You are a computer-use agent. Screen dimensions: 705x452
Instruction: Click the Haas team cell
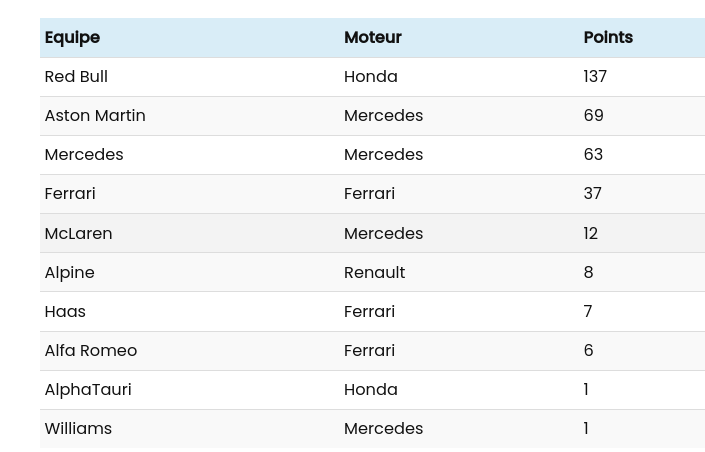click(x=65, y=311)
